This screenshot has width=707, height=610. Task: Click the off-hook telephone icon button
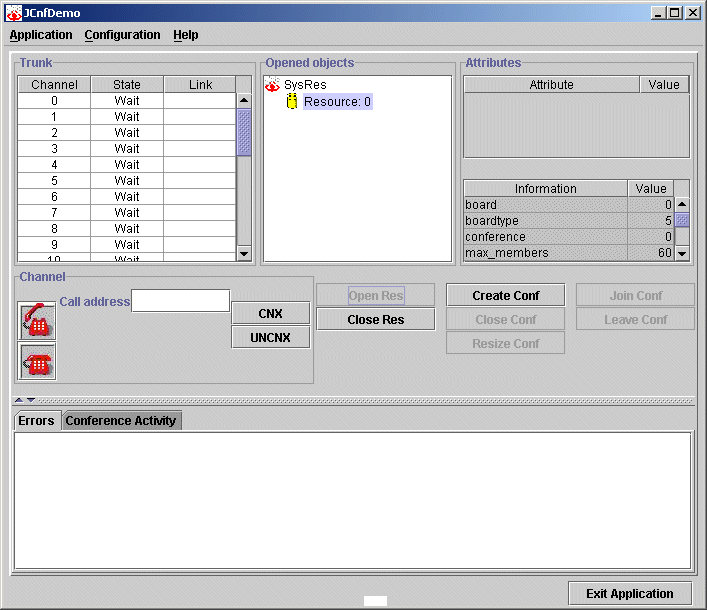click(x=37, y=321)
